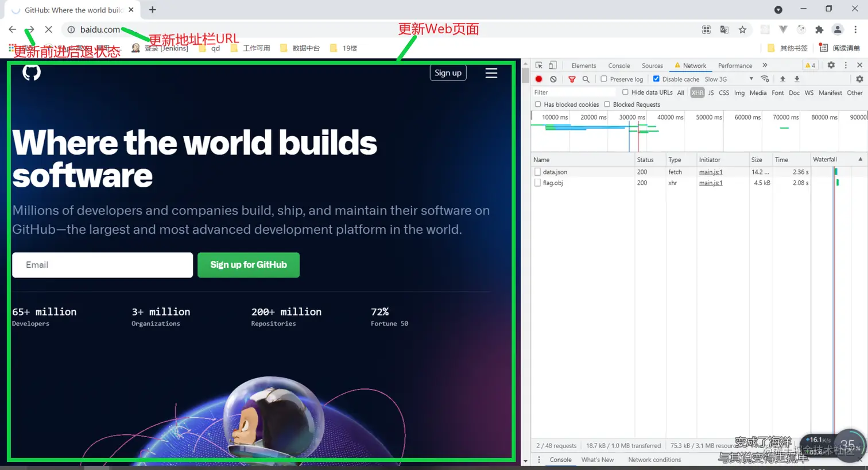Focus the Network Filter text box
868x470 pixels.
(575, 93)
